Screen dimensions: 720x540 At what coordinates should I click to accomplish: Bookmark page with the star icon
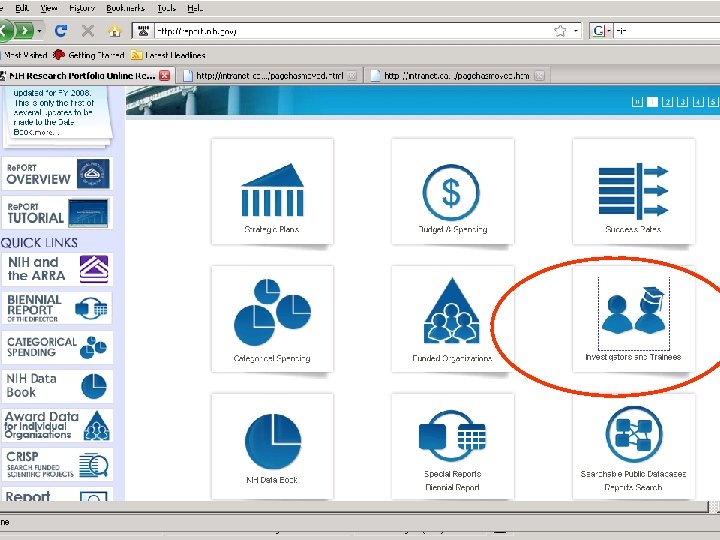[x=560, y=31]
